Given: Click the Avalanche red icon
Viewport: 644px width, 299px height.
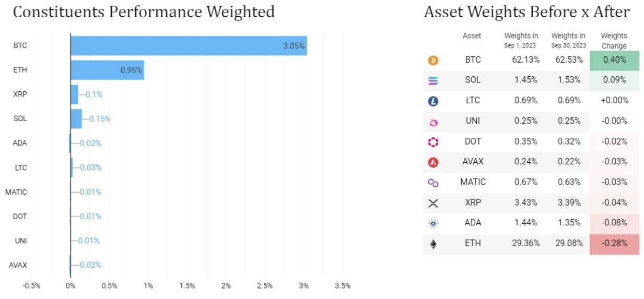Looking at the screenshot, I should (433, 162).
